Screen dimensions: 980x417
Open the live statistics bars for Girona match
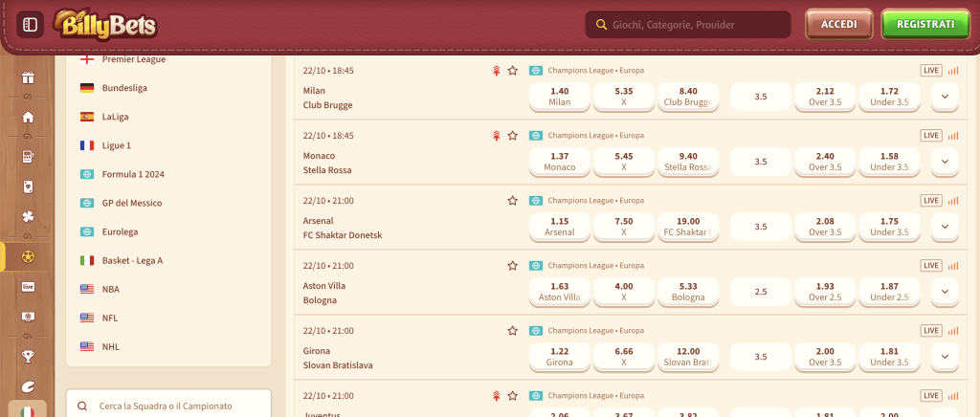pos(952,330)
